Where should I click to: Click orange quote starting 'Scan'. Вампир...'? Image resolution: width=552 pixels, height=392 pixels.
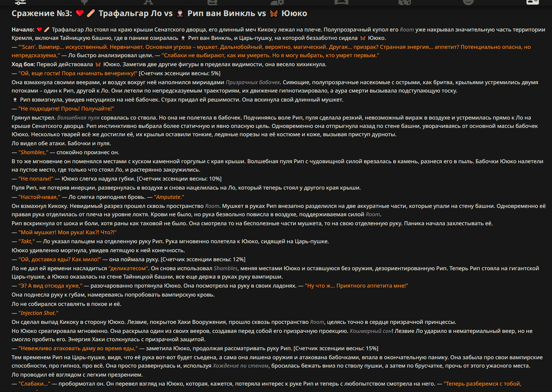point(271,51)
